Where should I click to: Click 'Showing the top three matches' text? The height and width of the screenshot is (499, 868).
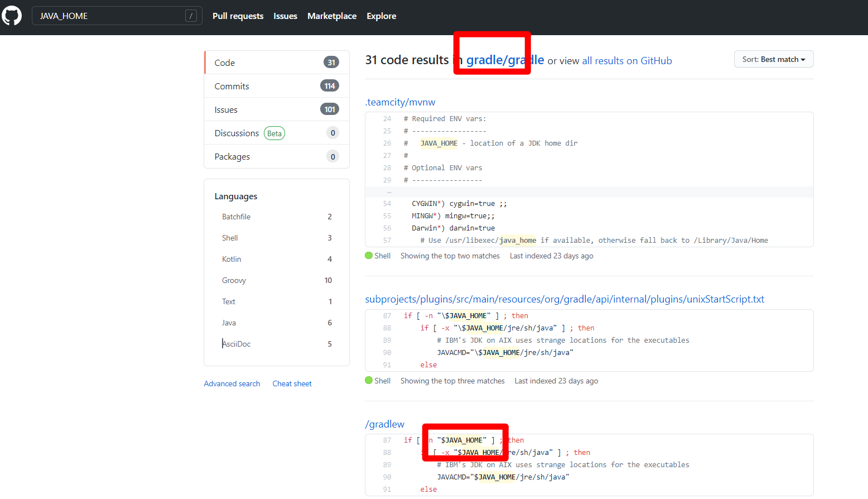click(452, 381)
